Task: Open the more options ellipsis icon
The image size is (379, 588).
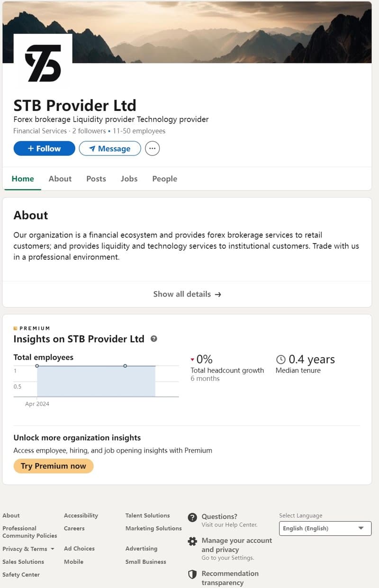Action: (152, 148)
